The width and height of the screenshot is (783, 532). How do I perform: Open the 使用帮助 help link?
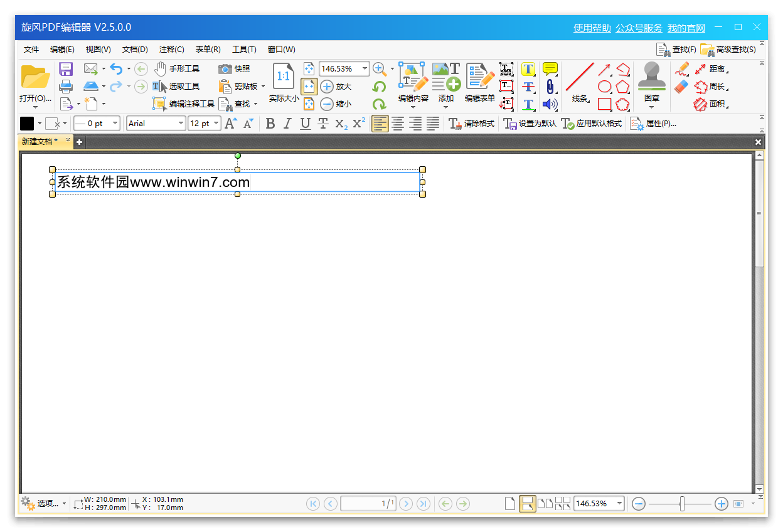(x=592, y=28)
